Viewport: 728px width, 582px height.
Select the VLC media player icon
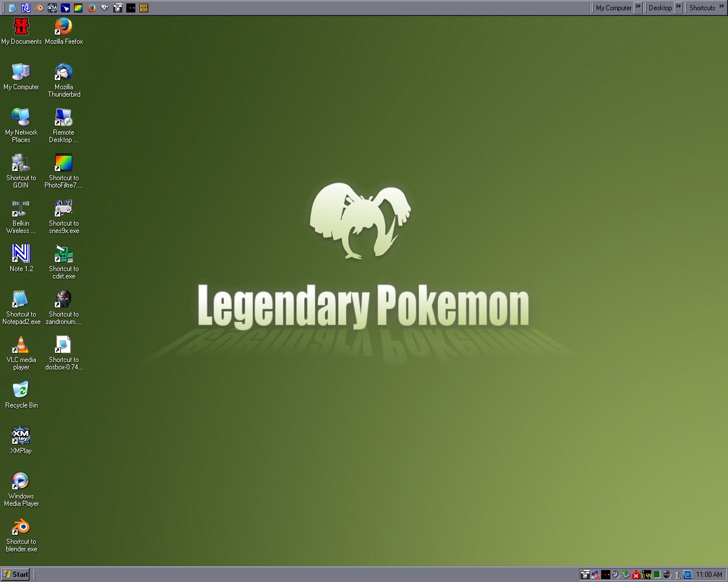(x=21, y=346)
